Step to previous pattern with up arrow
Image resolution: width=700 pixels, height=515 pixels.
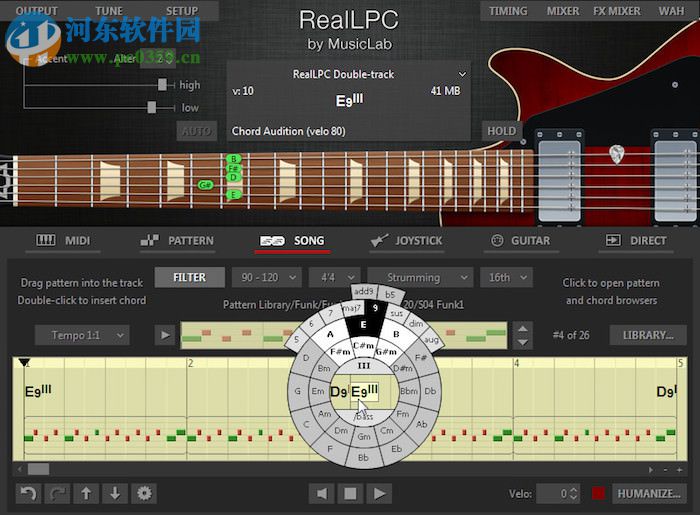(523, 329)
